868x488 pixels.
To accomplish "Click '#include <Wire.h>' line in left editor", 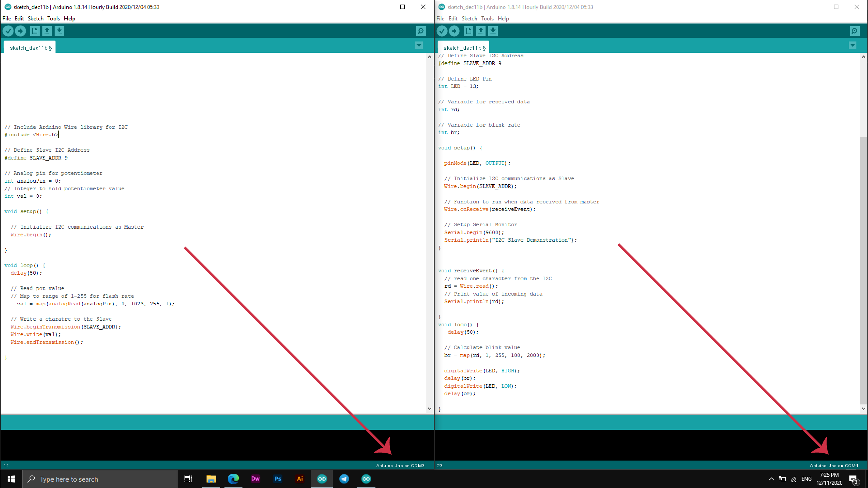I will coord(31,135).
